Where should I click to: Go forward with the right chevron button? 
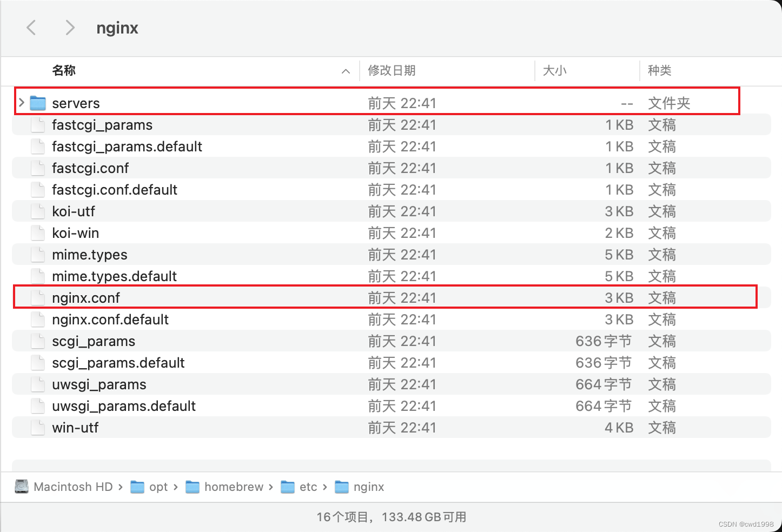click(x=70, y=28)
